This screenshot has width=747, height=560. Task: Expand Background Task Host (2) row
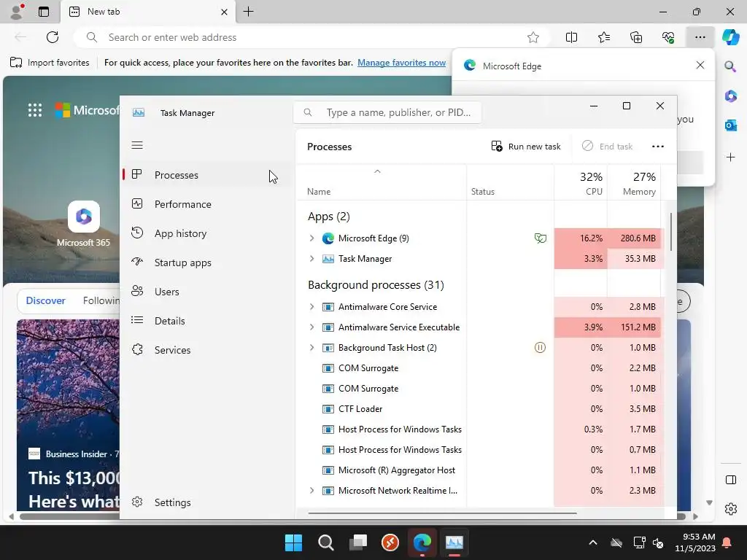(312, 348)
